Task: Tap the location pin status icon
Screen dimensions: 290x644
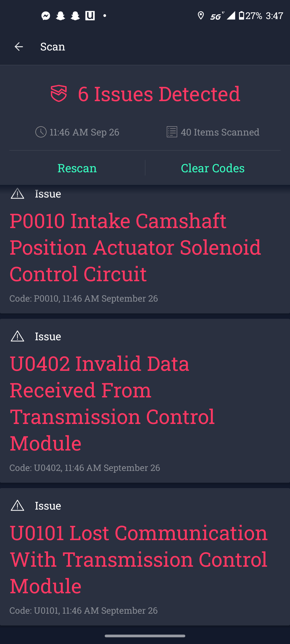Action: tap(201, 16)
